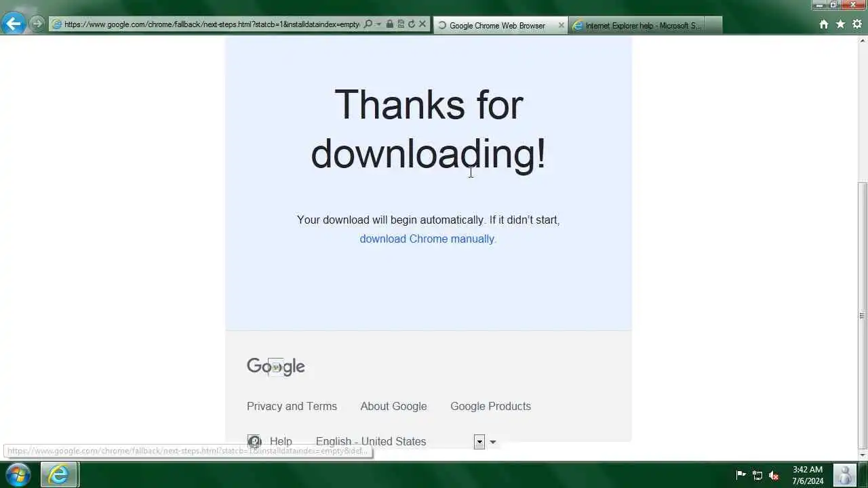Close the Google Chrome Web Browser tab
Screen dimensions: 868x488
561,26
